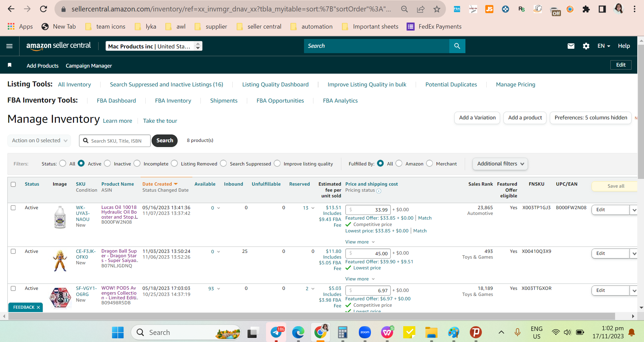The image size is (644, 342).
Task: Open the Manage Pricing tab
Action: (x=516, y=84)
